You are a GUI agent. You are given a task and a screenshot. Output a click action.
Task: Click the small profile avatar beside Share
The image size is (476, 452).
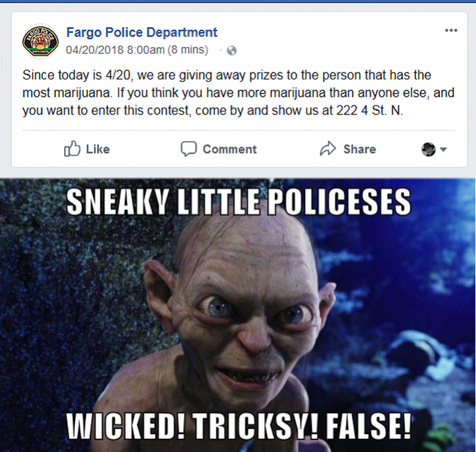point(428,149)
